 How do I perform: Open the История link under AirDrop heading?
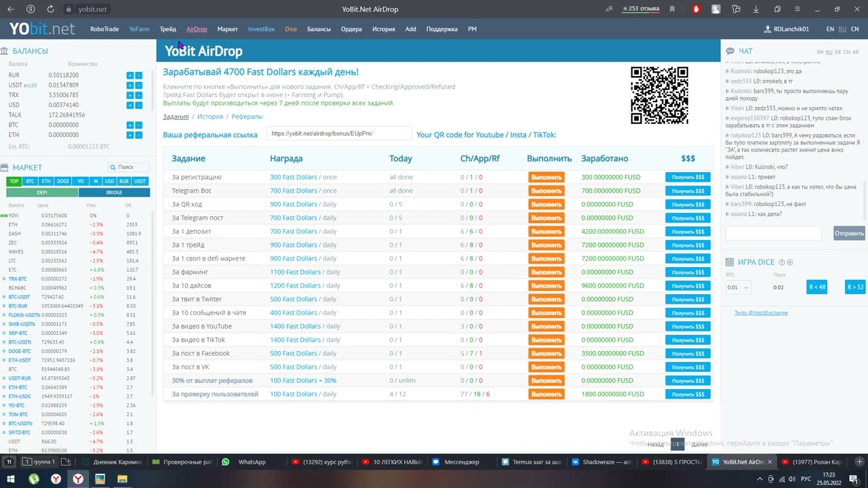[x=210, y=117]
